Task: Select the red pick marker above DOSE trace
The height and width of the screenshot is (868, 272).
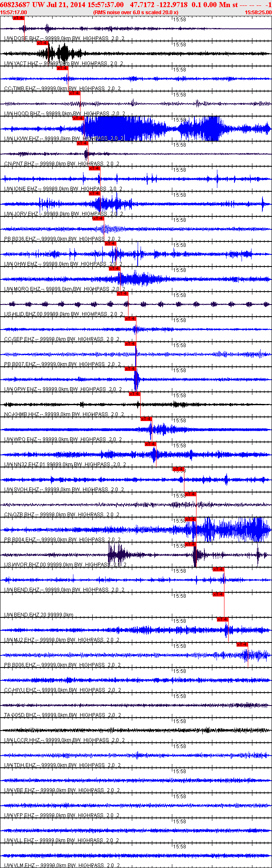Action: pos(19,18)
